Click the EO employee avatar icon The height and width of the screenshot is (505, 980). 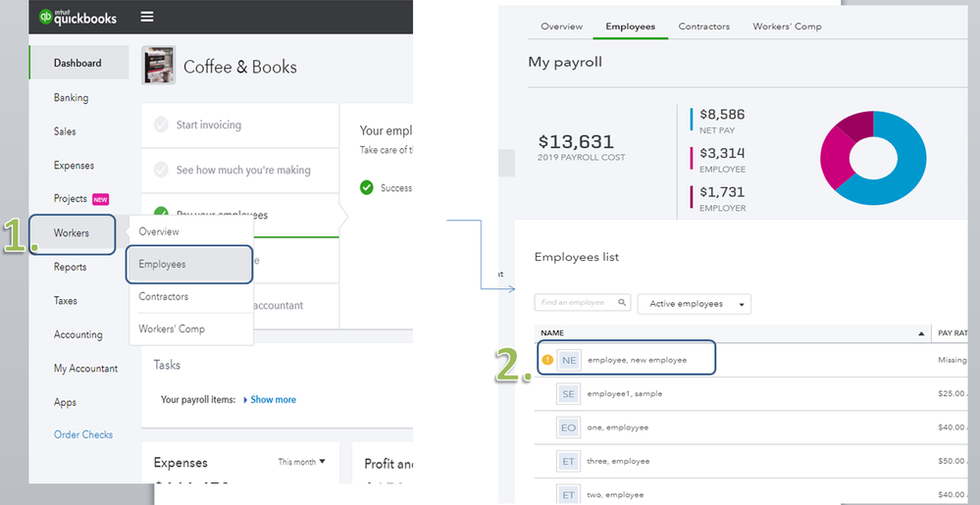coord(569,428)
